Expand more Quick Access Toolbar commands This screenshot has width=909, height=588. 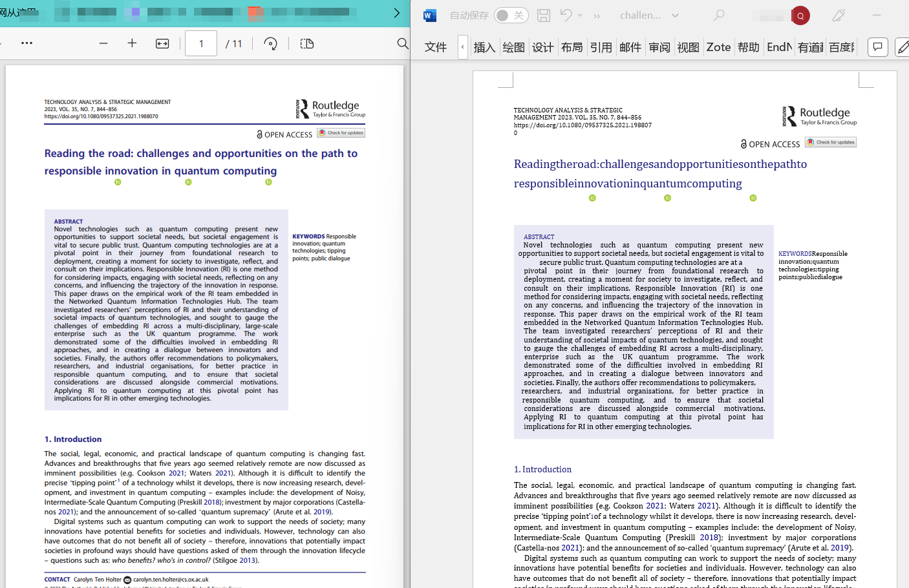(x=597, y=16)
